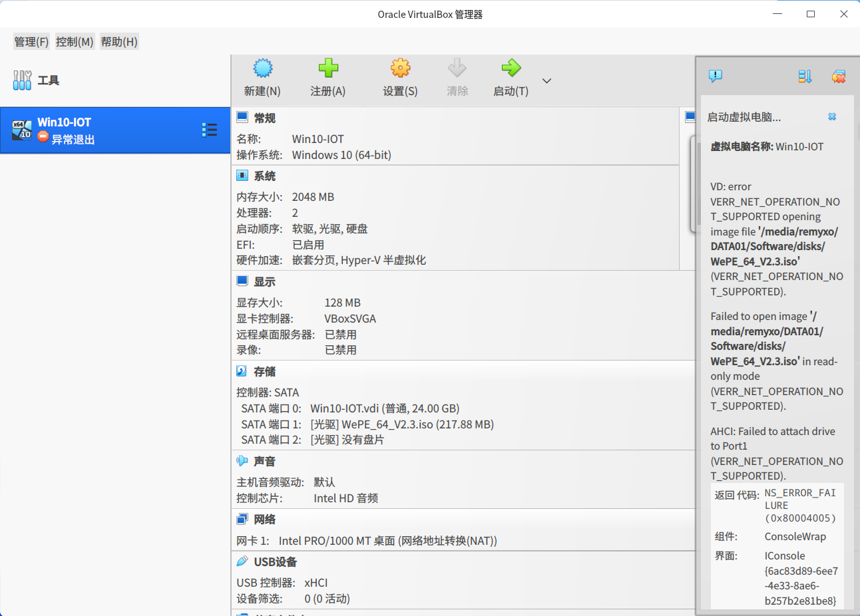Click the Audio speaker icon

[x=242, y=461]
